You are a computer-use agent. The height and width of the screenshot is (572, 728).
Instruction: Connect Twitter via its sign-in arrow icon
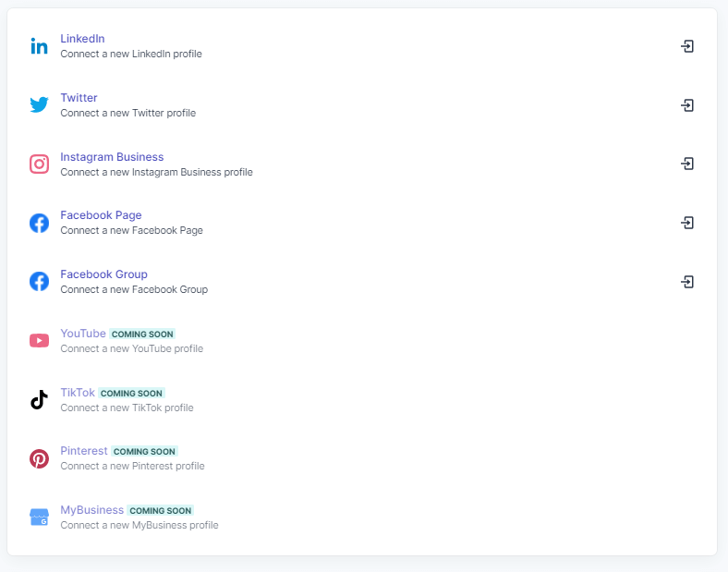pos(687,105)
